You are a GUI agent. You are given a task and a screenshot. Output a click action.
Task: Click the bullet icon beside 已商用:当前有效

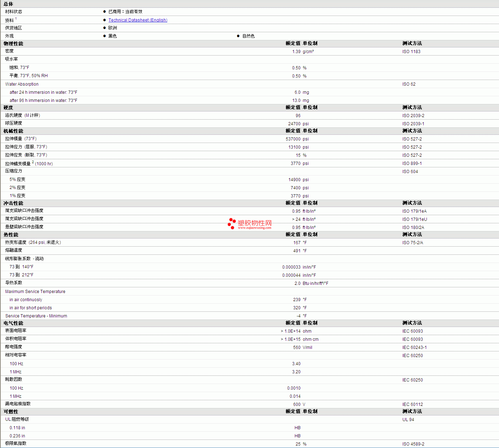(x=105, y=12)
